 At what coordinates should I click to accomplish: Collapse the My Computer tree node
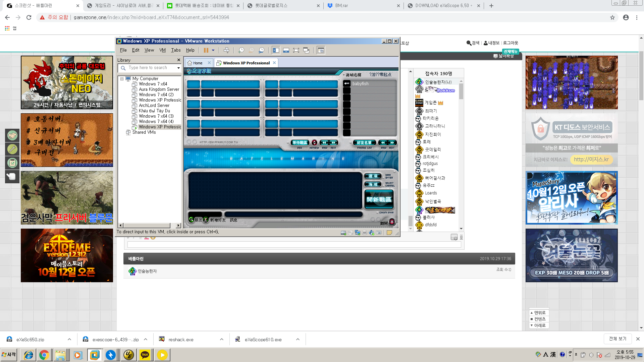[122, 79]
